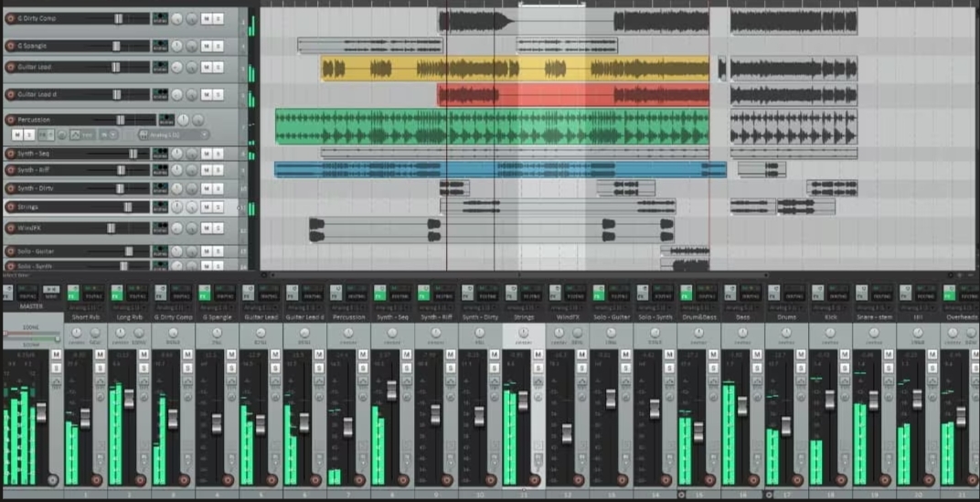
Task: Mute the G Dirty Comp track
Action: click(207, 19)
